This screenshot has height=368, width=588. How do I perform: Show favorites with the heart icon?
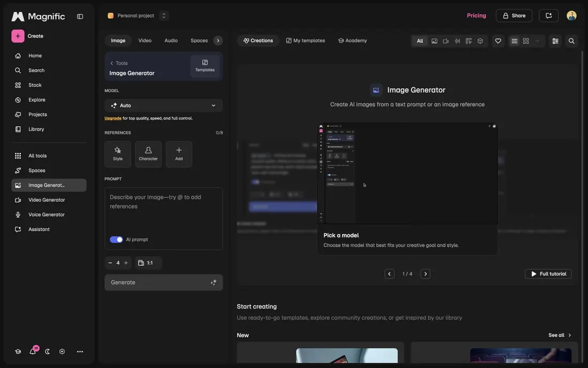click(498, 41)
